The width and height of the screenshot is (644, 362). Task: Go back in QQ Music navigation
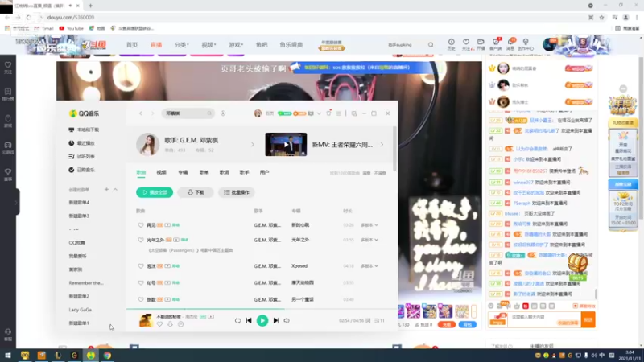pyautogui.click(x=140, y=113)
